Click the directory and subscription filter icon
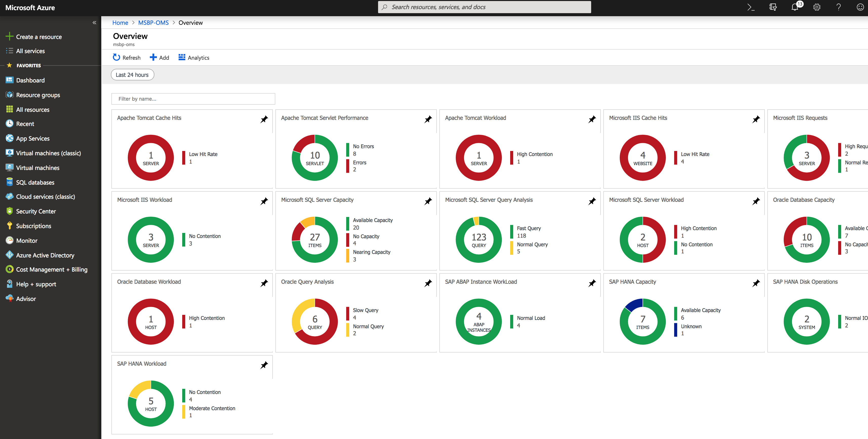The image size is (868, 439). click(773, 7)
